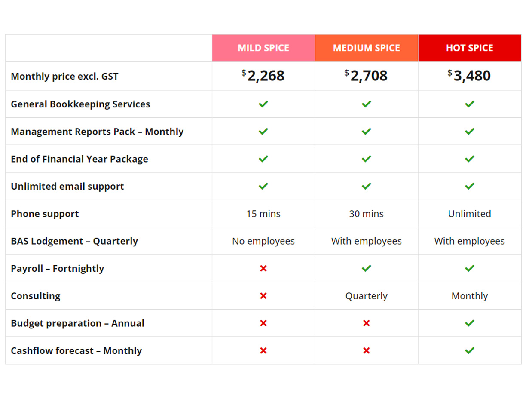Click Hot Spice Cashflow forecast checkmark
532x399 pixels.
tap(470, 350)
